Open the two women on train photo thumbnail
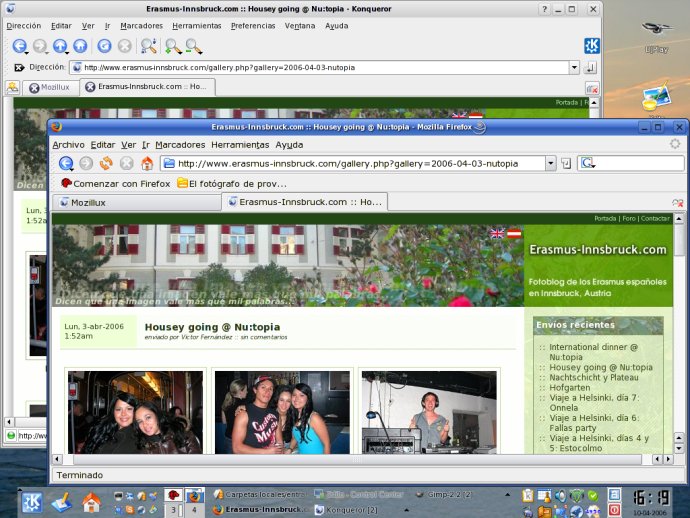The image size is (690, 518). pyautogui.click(x=135, y=412)
